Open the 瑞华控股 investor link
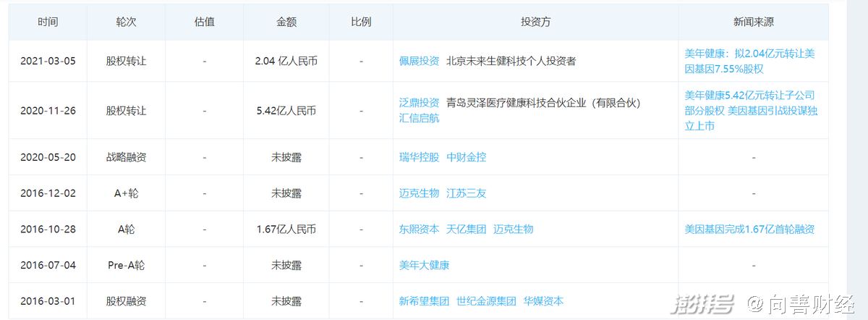This screenshot has width=868, height=320. [419, 156]
